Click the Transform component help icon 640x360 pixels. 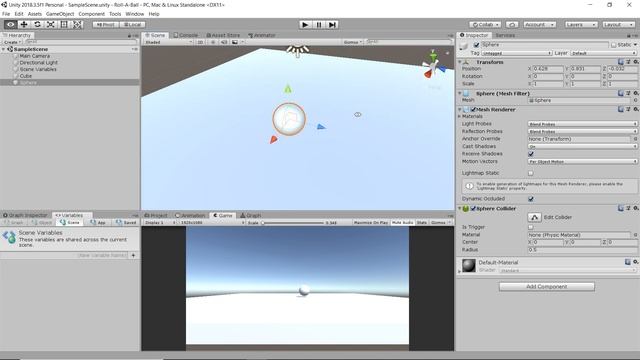click(621, 62)
